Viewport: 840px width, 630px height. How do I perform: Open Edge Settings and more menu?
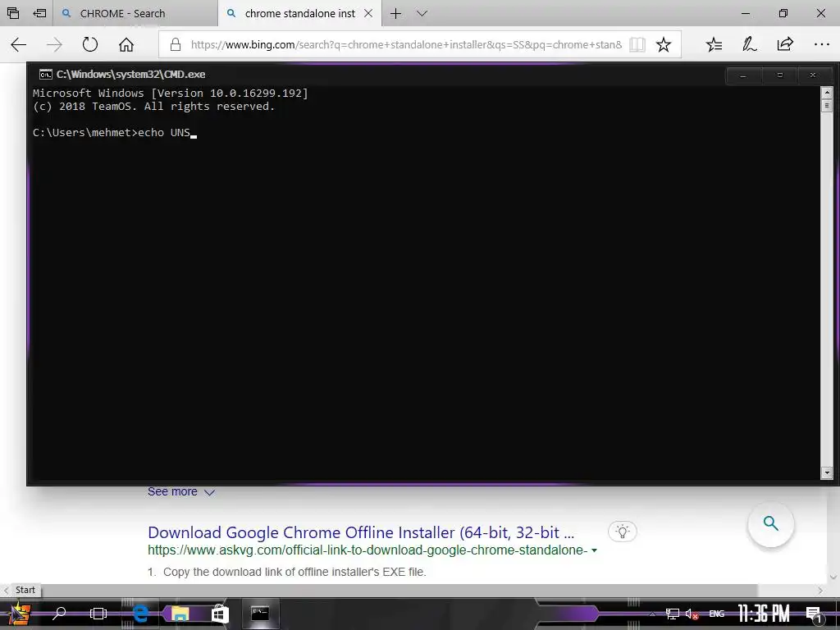tap(821, 44)
